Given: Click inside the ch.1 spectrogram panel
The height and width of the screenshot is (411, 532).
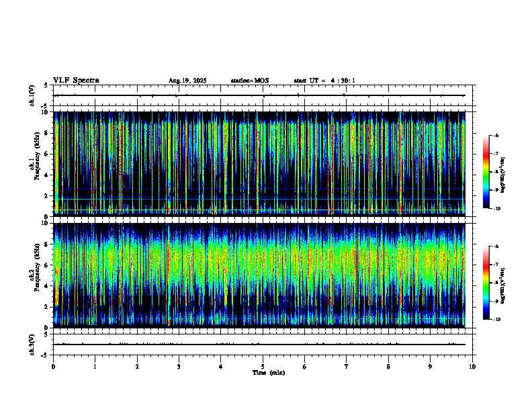Looking at the screenshot, I should click(x=259, y=164).
